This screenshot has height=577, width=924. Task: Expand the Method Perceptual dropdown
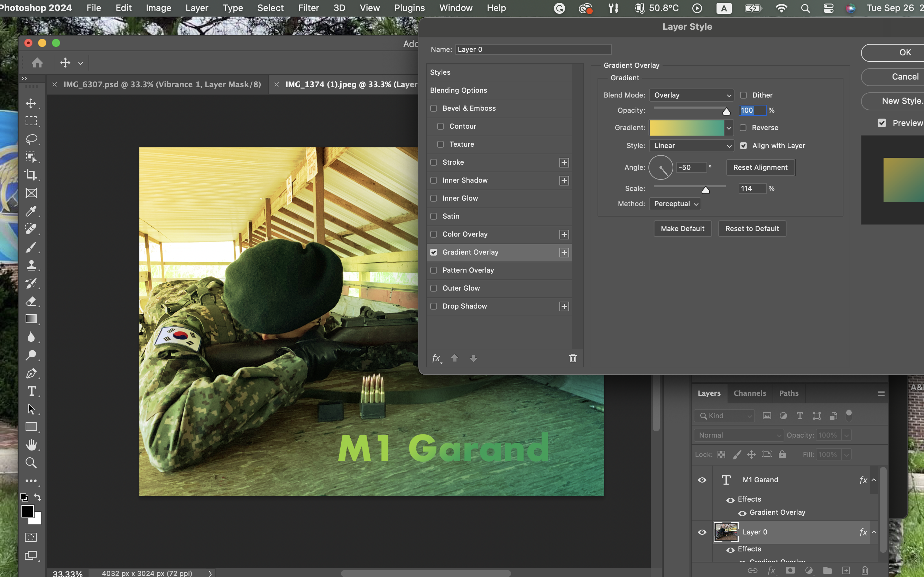675,204
